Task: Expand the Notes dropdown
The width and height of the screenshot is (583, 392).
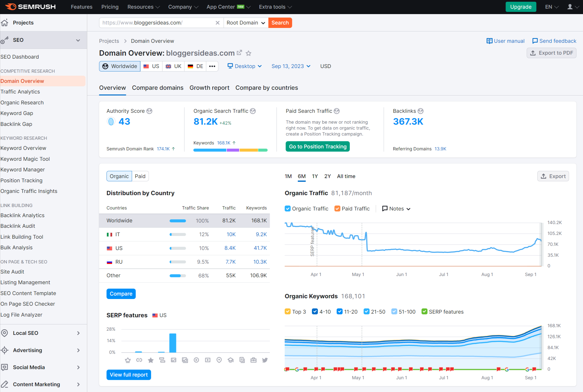Action: click(x=396, y=208)
